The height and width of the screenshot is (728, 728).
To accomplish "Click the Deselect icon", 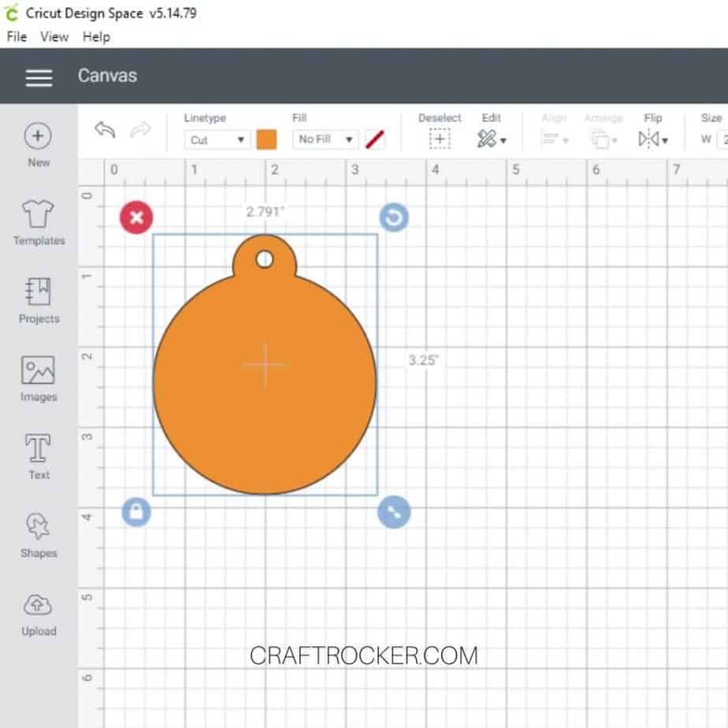I will pyautogui.click(x=440, y=139).
